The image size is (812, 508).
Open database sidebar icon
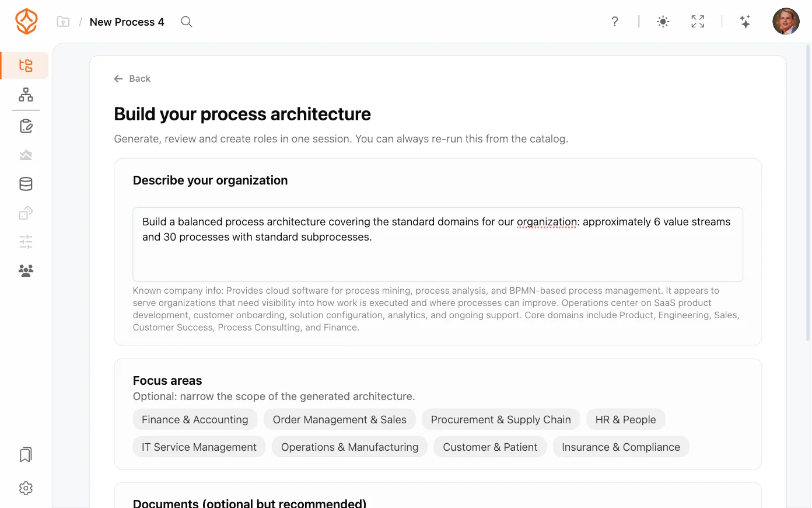pos(26,184)
